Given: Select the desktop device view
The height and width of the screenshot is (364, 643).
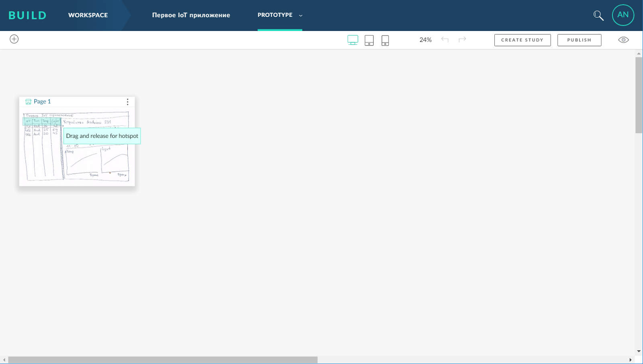Looking at the screenshot, I should pos(353,39).
